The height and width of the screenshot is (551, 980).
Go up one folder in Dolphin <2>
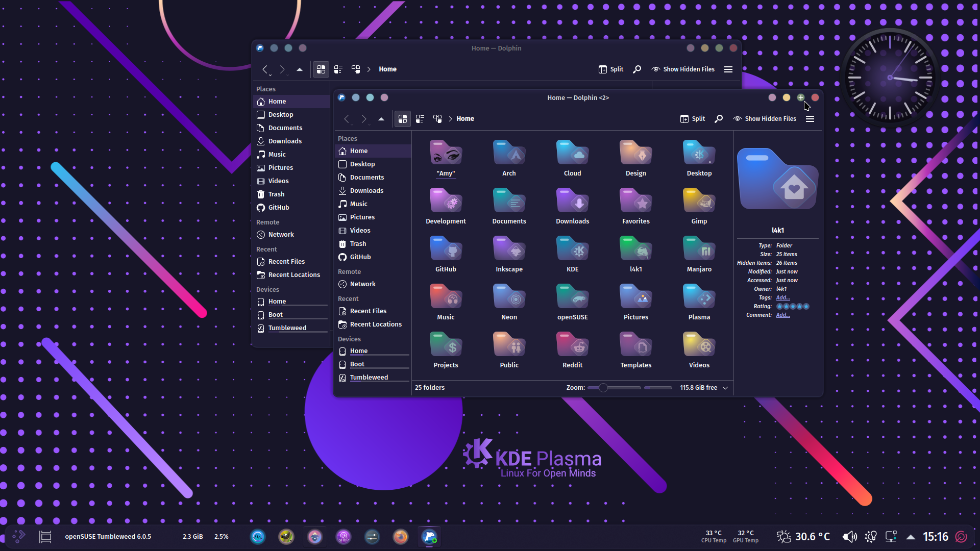point(381,119)
